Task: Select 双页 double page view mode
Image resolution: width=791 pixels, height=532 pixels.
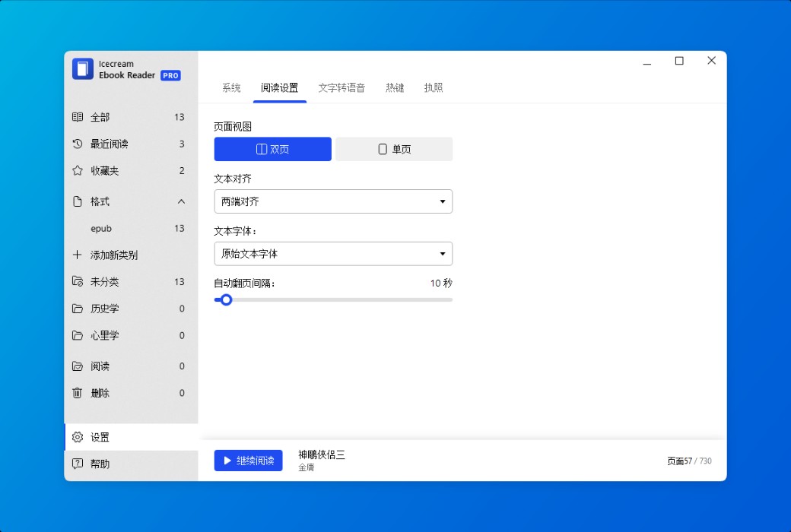Action: click(272, 149)
